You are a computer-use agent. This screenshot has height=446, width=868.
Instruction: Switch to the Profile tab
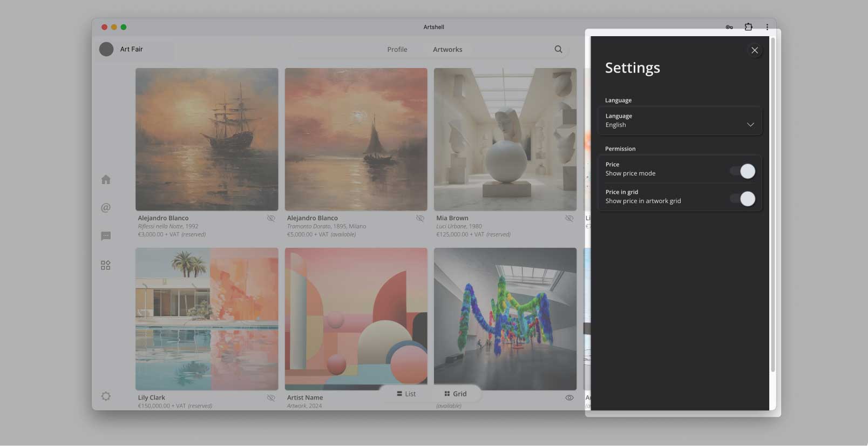397,49
